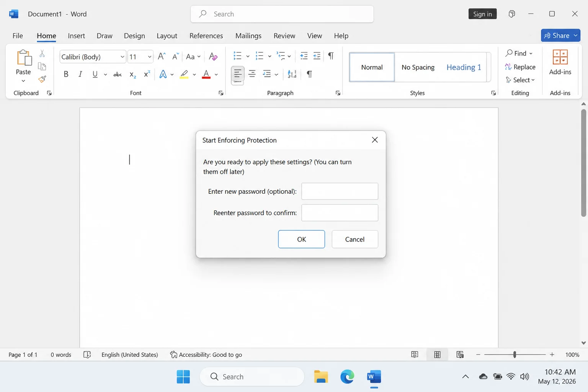
Task: Open Spelling proofing icon in status bar
Action: click(x=87, y=354)
